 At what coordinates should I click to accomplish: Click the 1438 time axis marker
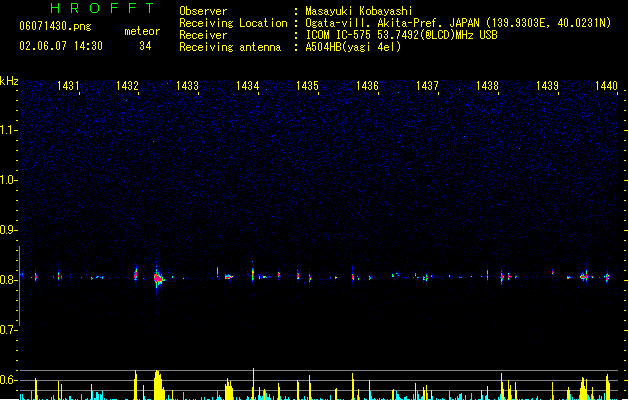pos(487,86)
